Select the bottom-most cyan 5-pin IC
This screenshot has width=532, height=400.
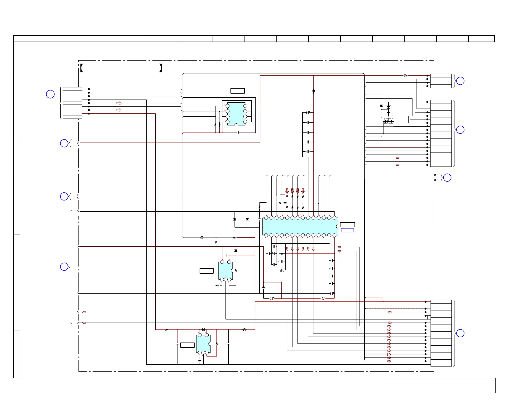point(203,344)
